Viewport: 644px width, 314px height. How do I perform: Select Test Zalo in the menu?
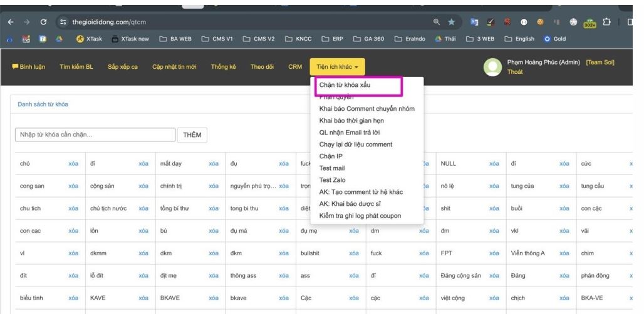pyautogui.click(x=336, y=180)
